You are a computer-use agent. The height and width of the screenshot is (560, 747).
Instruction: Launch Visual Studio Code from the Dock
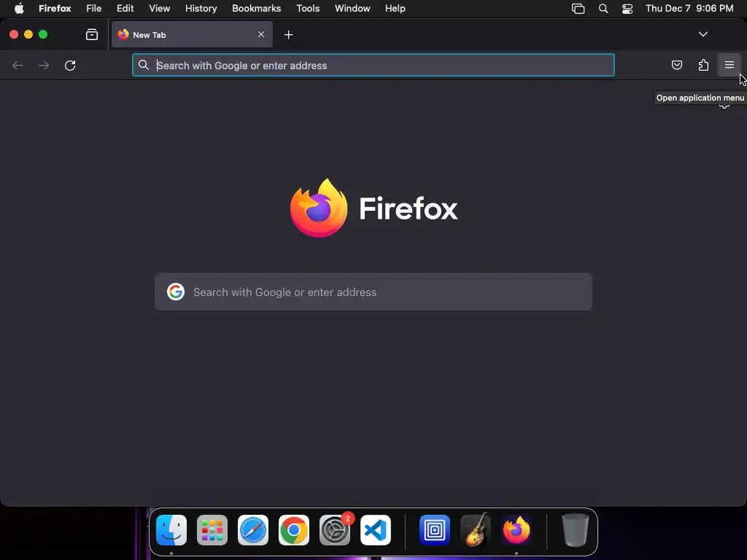click(376, 529)
